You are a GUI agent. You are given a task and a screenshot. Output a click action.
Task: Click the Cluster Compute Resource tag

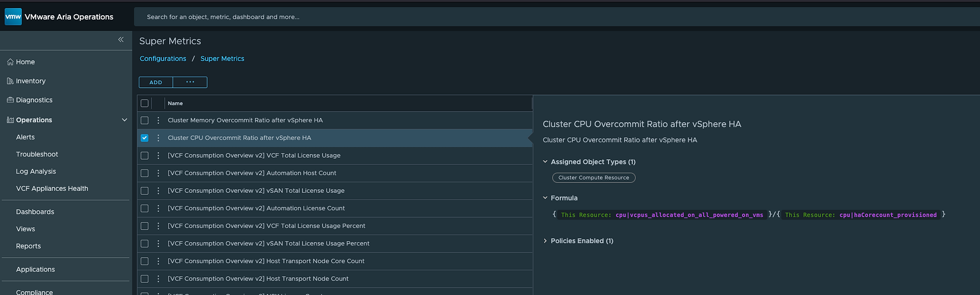tap(594, 178)
